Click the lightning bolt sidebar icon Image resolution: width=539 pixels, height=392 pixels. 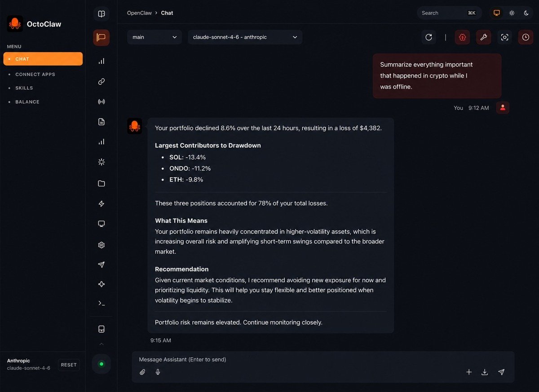(x=102, y=204)
